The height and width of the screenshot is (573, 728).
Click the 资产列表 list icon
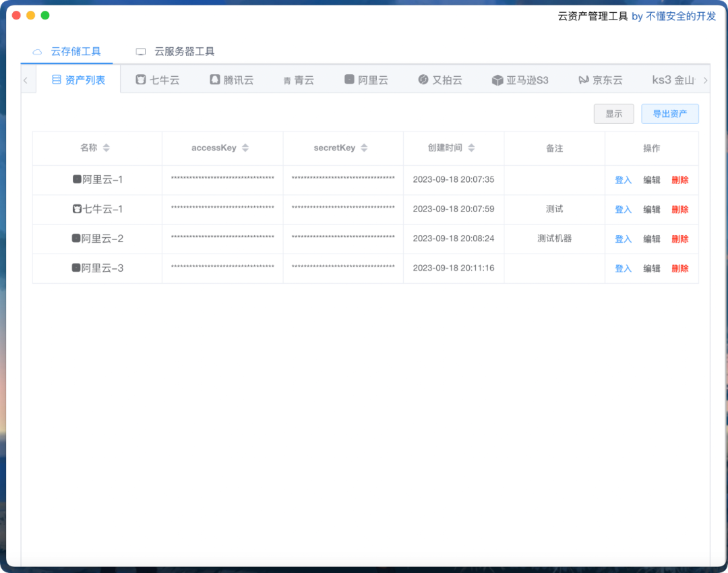(x=56, y=80)
